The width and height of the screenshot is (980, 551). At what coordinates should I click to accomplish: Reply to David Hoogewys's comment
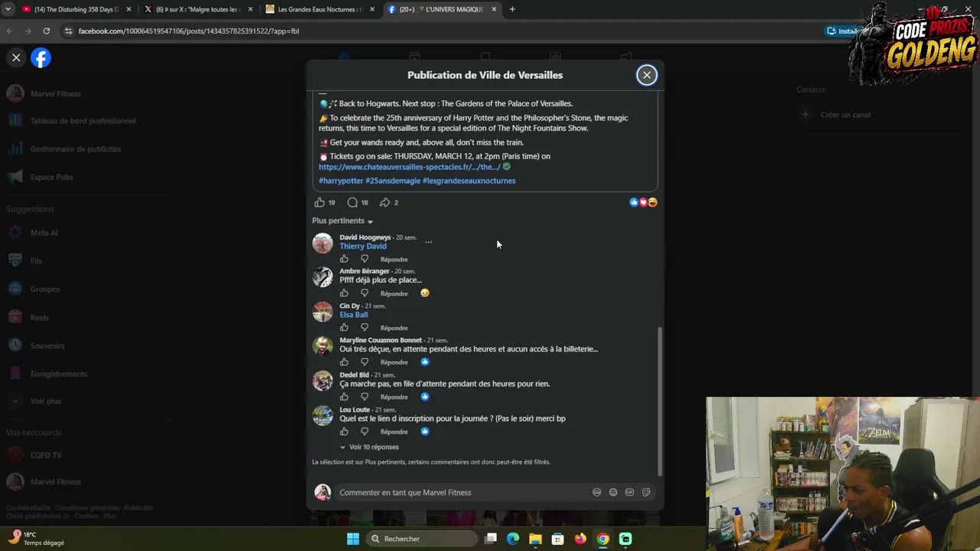click(394, 259)
